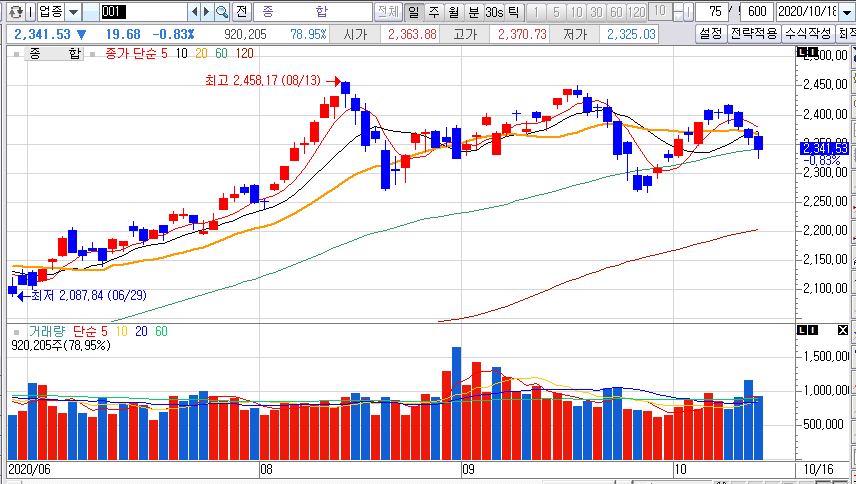The image size is (856, 484).
Task: Click the 전체 period button
Action: (389, 11)
